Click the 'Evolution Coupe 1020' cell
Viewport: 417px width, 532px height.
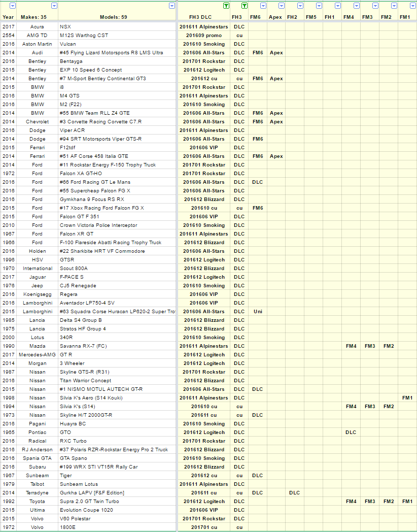click(117, 510)
